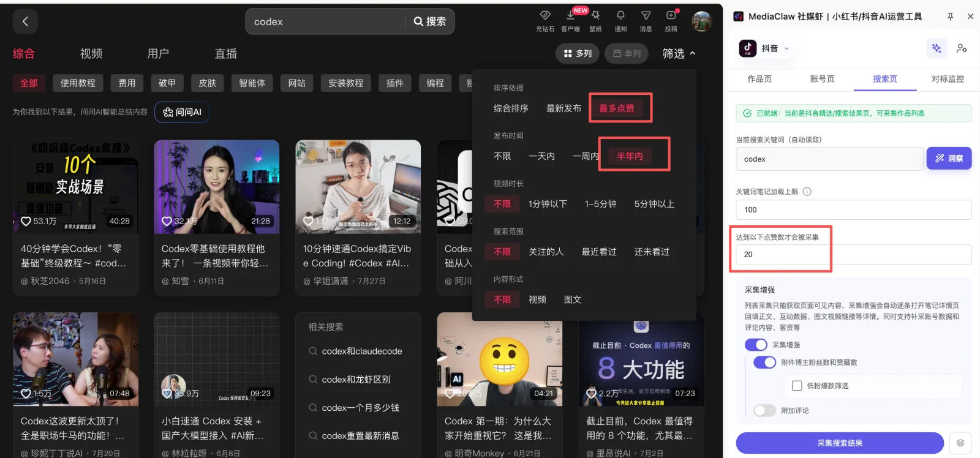The height and width of the screenshot is (458, 980).
Task: Open the user avatar profile picture
Action: [702, 21]
